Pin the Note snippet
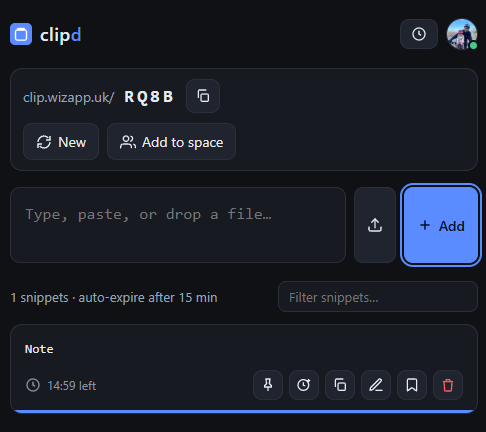Screen dimensions: 486x432 268,385
